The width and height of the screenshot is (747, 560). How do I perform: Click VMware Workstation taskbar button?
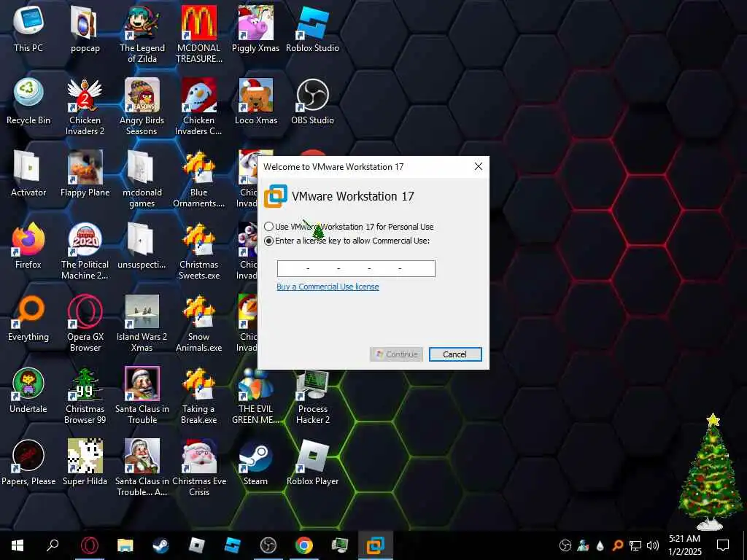click(376, 545)
